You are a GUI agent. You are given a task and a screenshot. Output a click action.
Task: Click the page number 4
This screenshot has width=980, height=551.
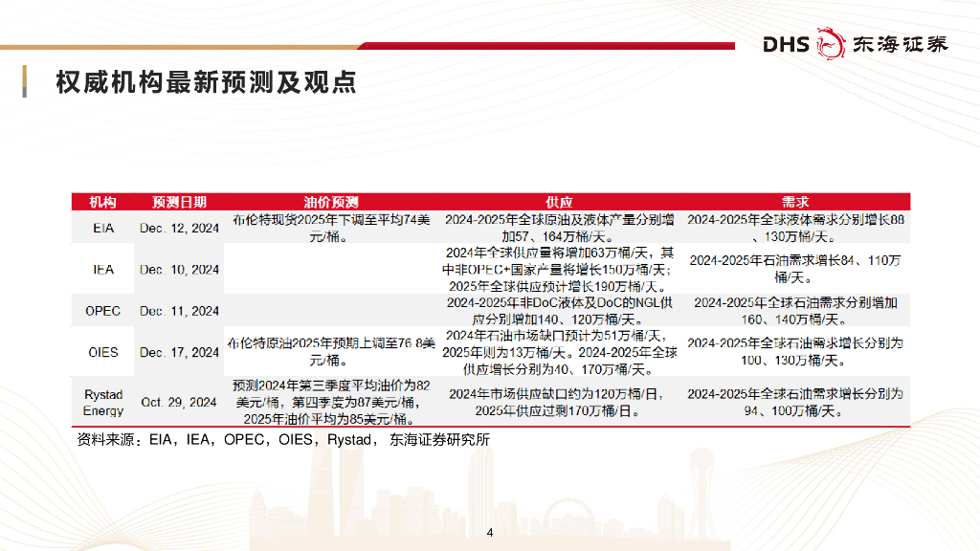pos(490,532)
